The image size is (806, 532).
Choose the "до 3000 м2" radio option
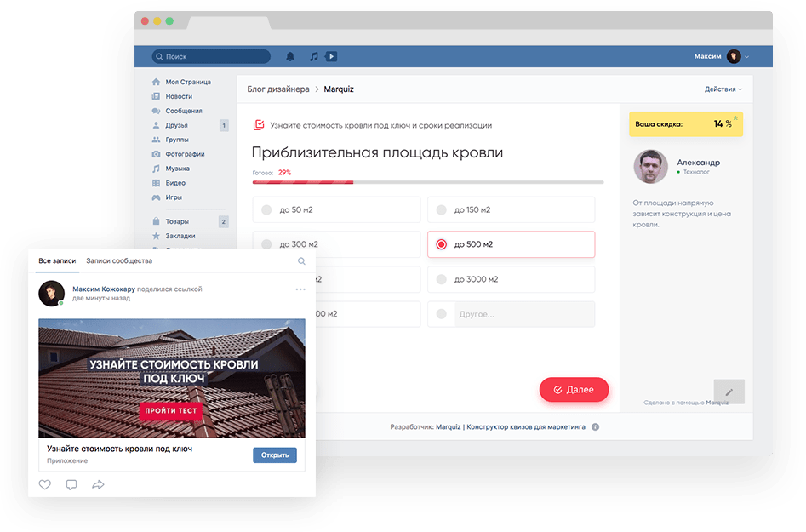pyautogui.click(x=511, y=279)
